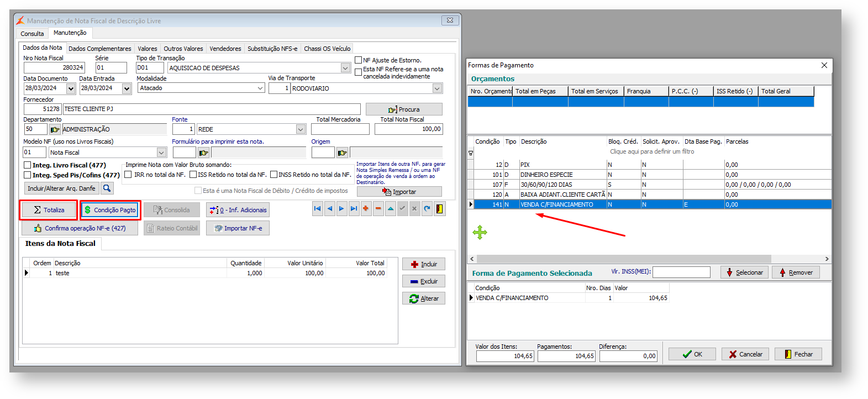Select the PIX payment condition row
Viewport: 868px width, 399px height.
pyautogui.click(x=649, y=165)
